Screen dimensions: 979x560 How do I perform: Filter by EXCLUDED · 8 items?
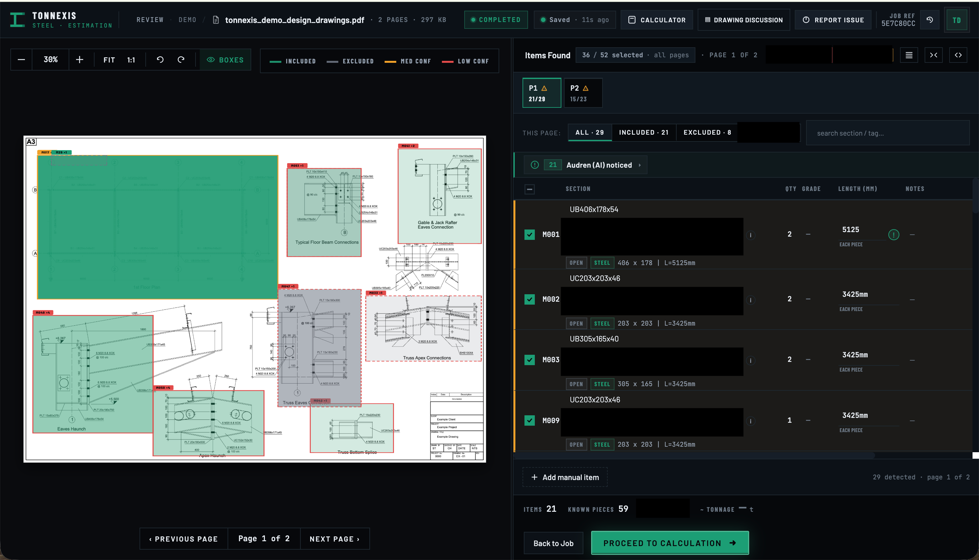(x=707, y=132)
